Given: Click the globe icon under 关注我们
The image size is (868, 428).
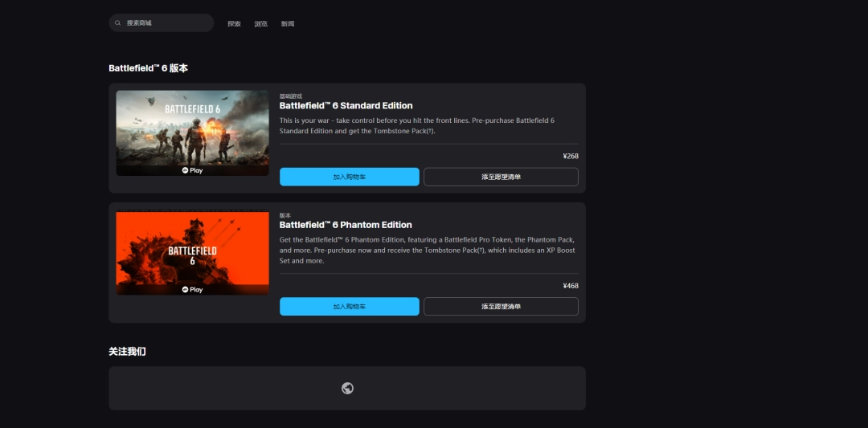Looking at the screenshot, I should pyautogui.click(x=347, y=389).
